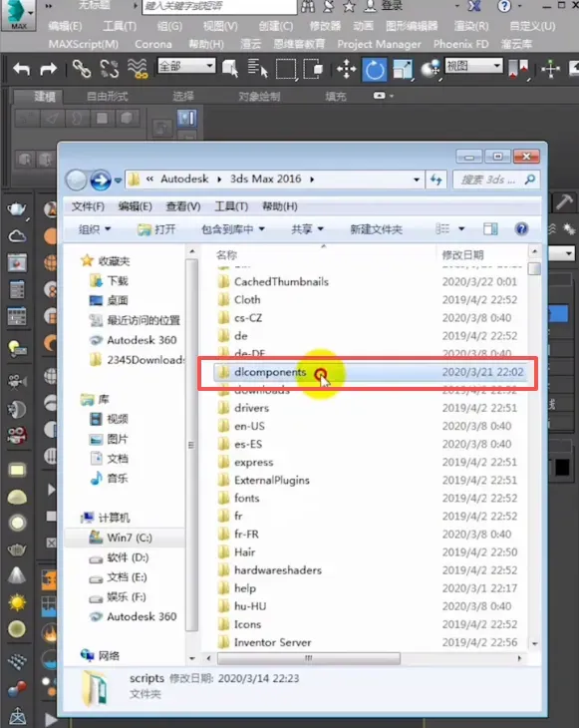Click the refresh button beside address bar
The image size is (579, 728).
[x=436, y=180]
